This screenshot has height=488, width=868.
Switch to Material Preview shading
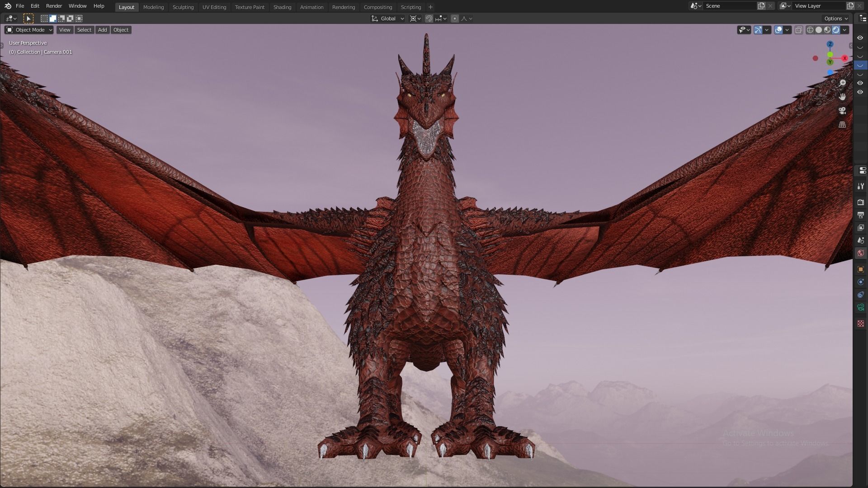tap(827, 30)
